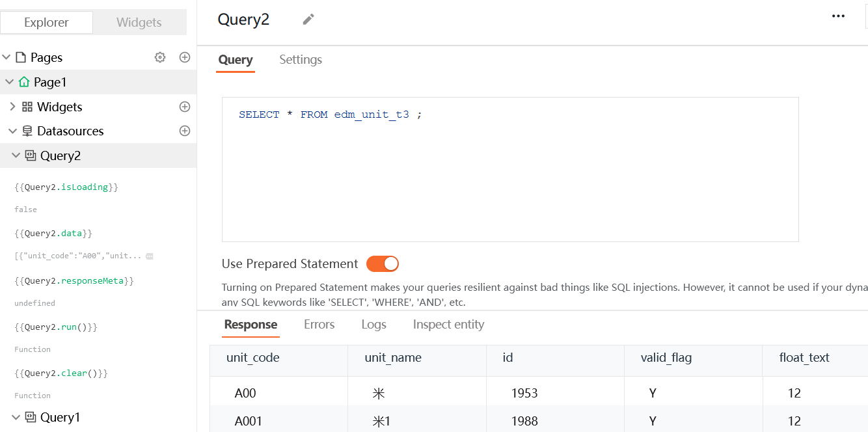Click the small icon beside Query2.data value
Screen dimensions: 868x432
click(150, 256)
